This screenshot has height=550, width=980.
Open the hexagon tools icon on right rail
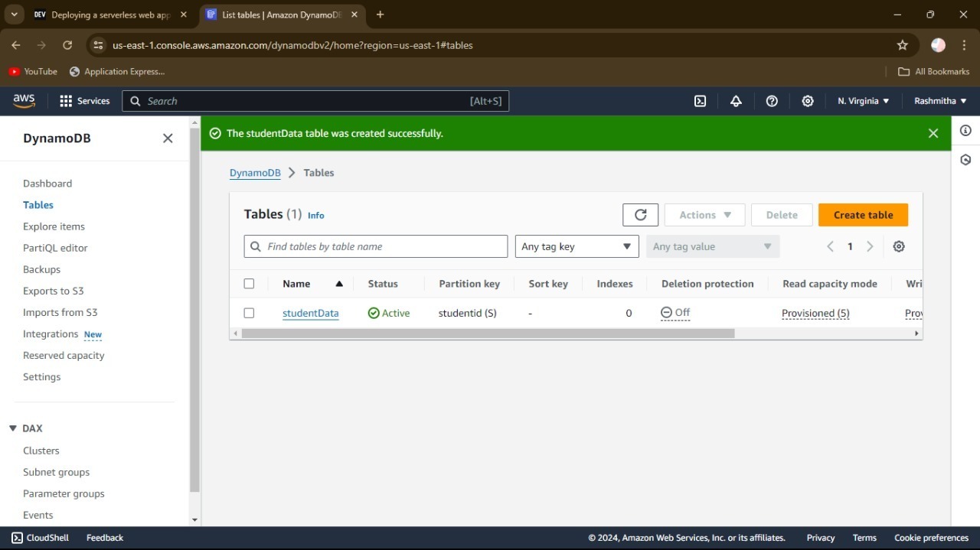(965, 160)
